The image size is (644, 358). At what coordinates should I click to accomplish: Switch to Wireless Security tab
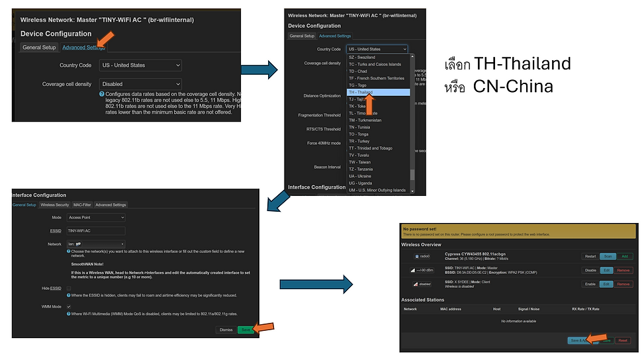pos(55,204)
